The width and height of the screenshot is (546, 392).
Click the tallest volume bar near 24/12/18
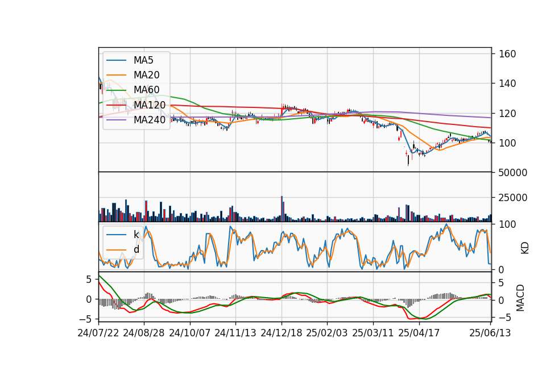[282, 209]
